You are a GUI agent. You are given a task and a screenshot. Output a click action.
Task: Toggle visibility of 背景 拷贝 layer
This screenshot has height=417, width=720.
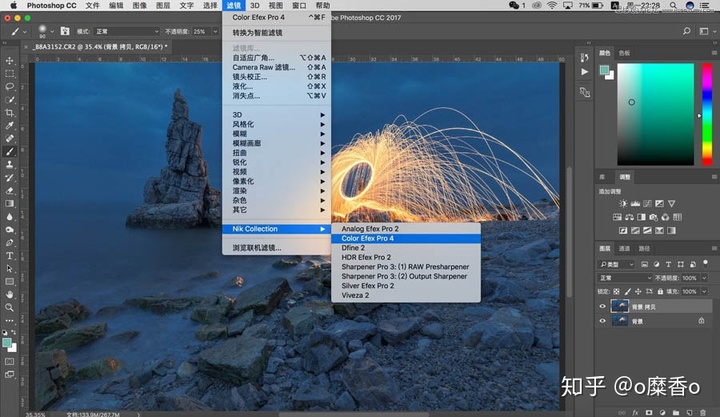pos(602,306)
